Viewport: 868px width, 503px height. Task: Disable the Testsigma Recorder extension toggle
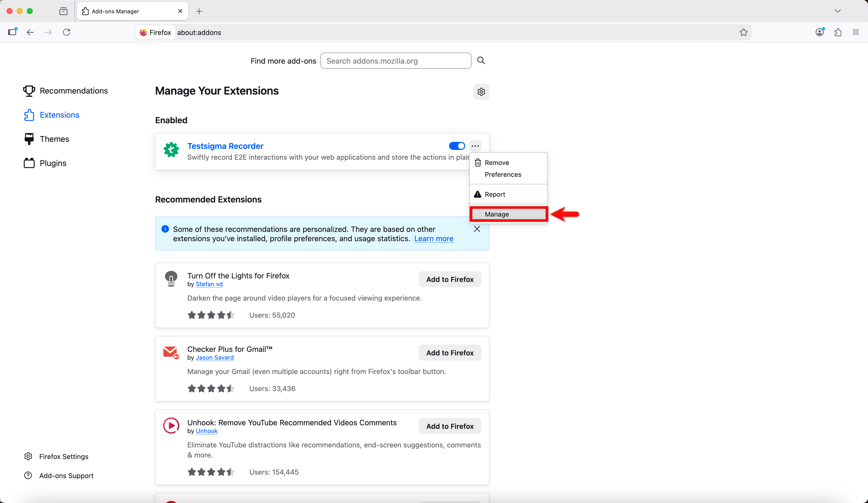point(457,146)
